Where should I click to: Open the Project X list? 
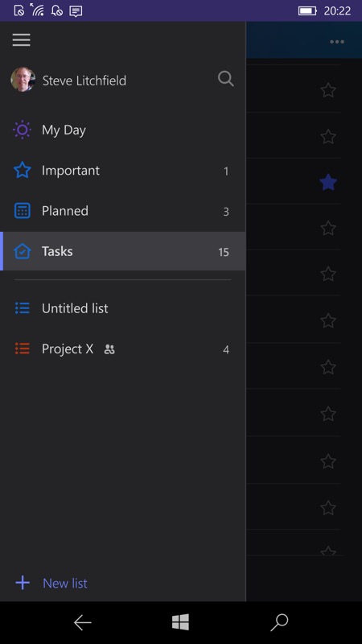[x=123, y=349]
